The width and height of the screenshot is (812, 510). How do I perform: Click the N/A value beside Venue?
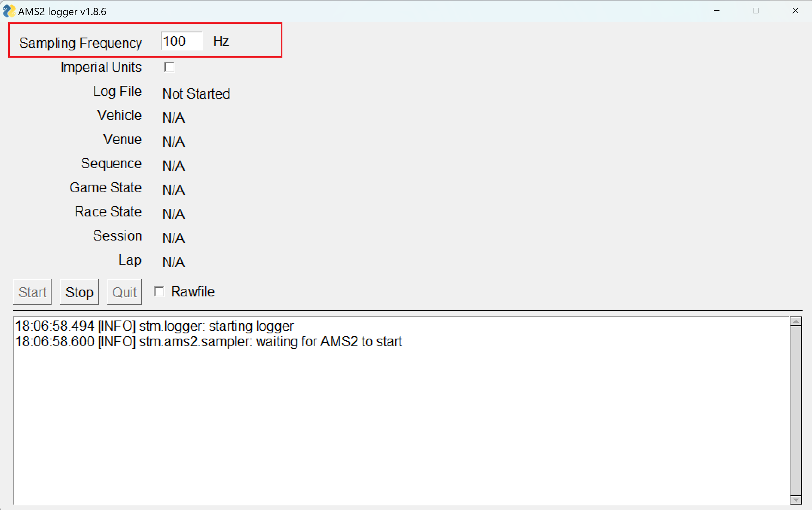(x=174, y=142)
